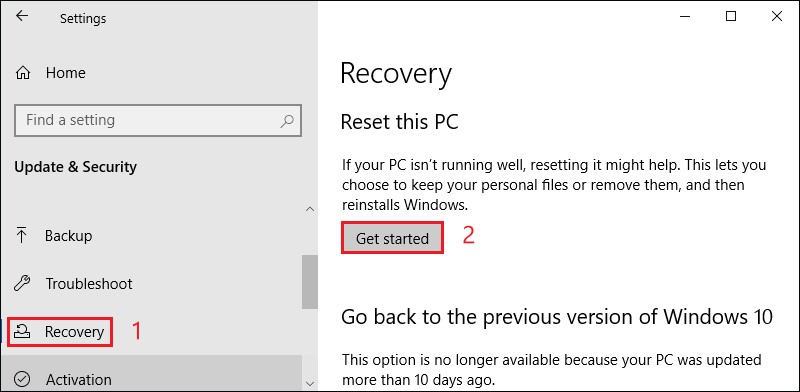The image size is (800, 392).
Task: Click the sidebar vertical scrollbar thumb
Action: (310, 282)
